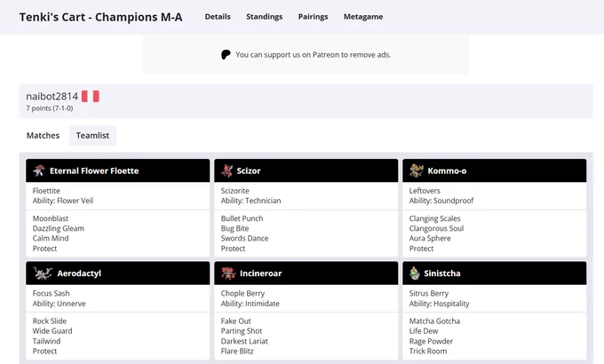This screenshot has height=364, width=604.
Task: Click the Tenki's Cart tournament title
Action: tap(101, 17)
